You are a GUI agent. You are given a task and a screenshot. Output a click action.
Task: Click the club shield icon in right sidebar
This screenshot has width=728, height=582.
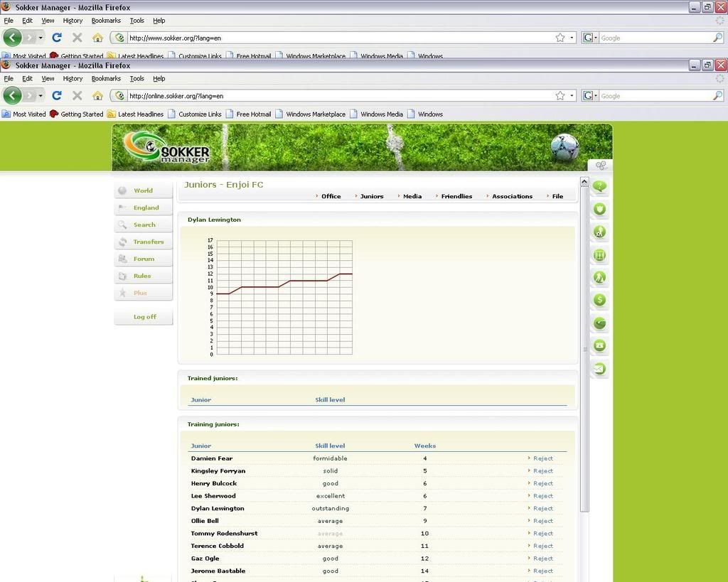(x=599, y=209)
